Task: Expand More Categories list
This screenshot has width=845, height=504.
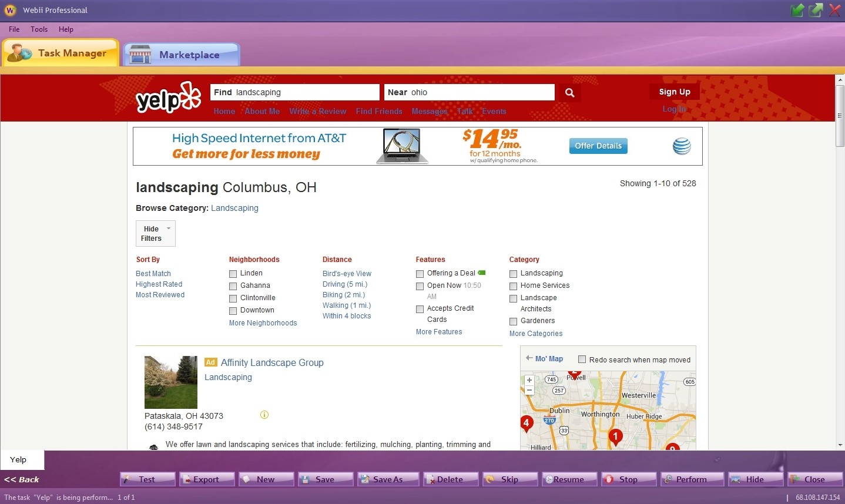Action: point(536,334)
